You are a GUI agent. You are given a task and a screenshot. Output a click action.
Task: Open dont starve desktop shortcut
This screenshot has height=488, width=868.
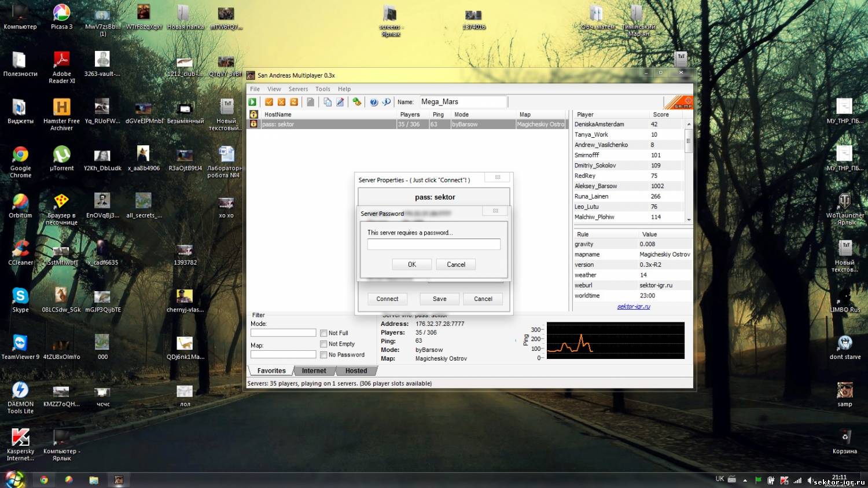pyautogui.click(x=845, y=346)
